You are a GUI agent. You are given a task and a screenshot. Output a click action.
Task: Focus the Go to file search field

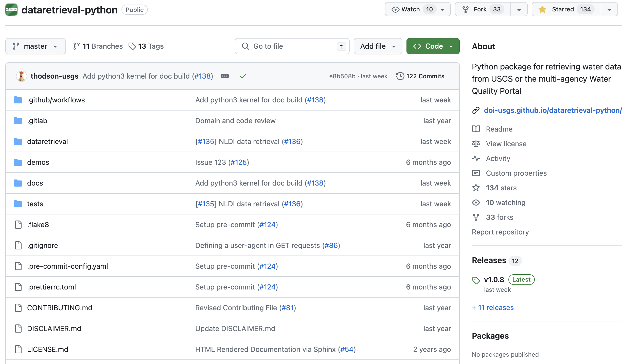point(292,46)
